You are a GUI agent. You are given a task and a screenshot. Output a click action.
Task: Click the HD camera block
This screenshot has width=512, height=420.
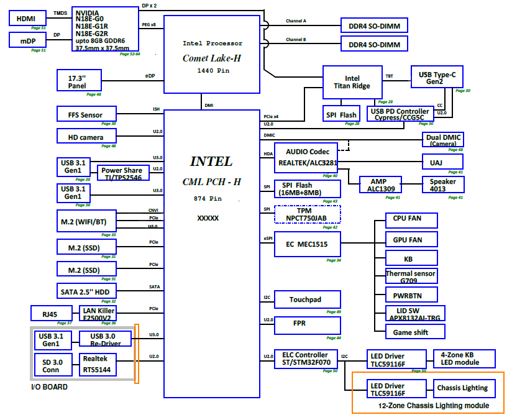pyautogui.click(x=86, y=137)
